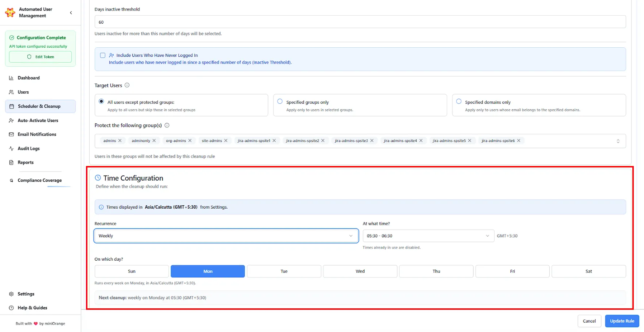This screenshot has width=644, height=332.
Task: Choose Sat as the cleanup day
Action: (x=589, y=271)
